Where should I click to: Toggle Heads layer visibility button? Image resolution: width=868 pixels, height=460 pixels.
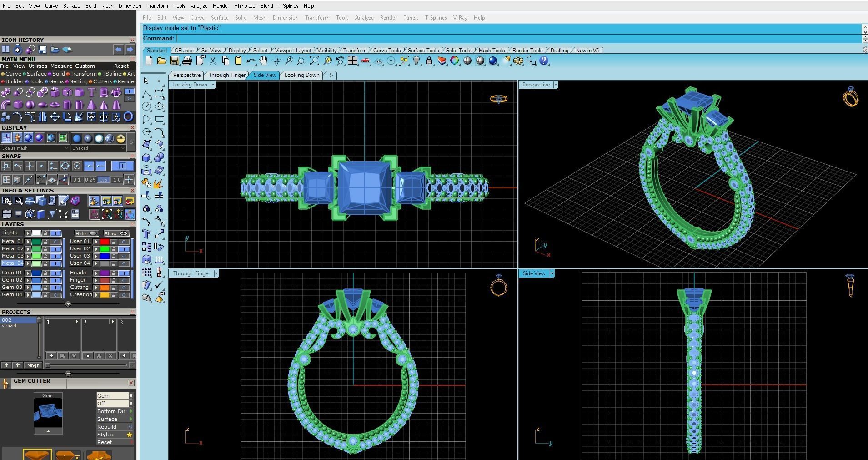coord(124,273)
